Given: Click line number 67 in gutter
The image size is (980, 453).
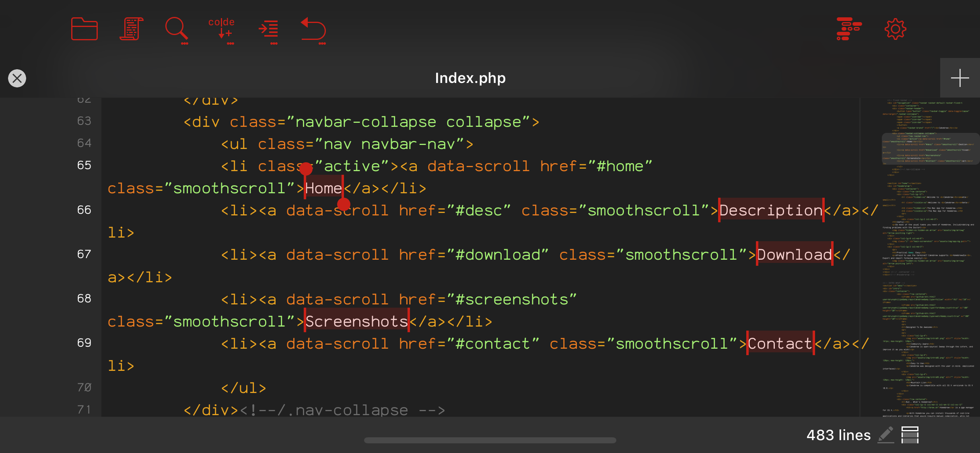Looking at the screenshot, I should tap(84, 254).
